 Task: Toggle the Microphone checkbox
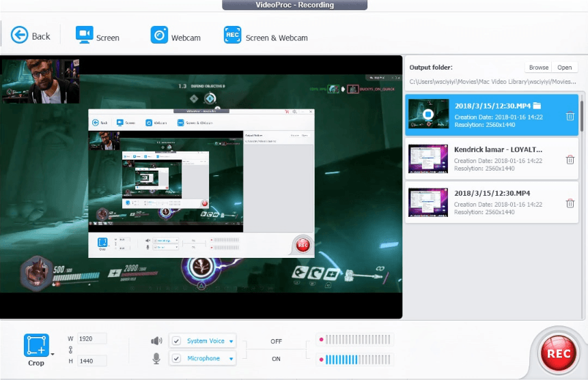[176, 358]
